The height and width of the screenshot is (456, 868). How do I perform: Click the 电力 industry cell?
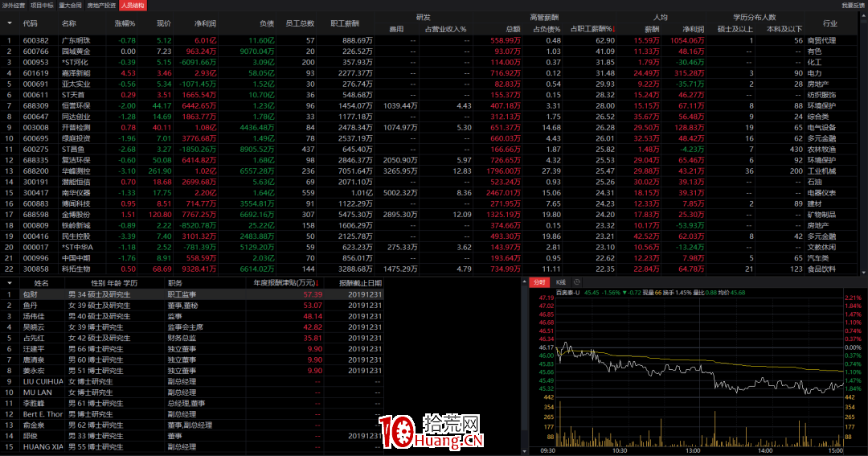point(814,73)
